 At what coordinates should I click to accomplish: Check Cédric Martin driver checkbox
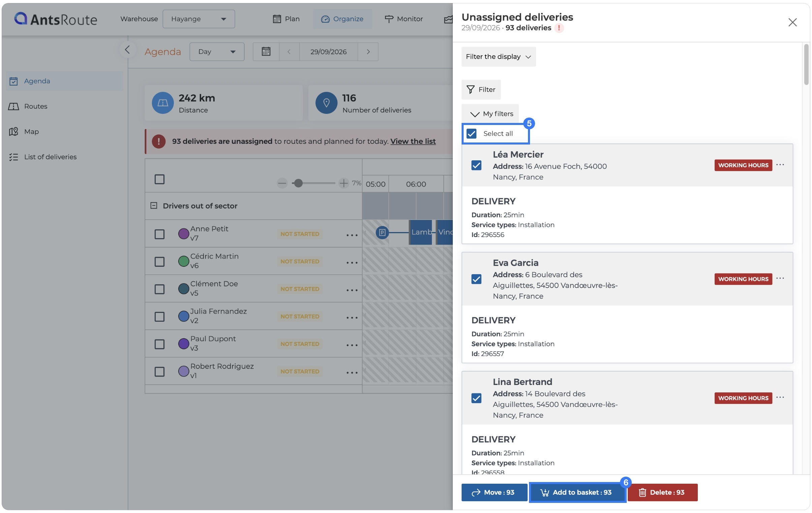[x=159, y=262]
